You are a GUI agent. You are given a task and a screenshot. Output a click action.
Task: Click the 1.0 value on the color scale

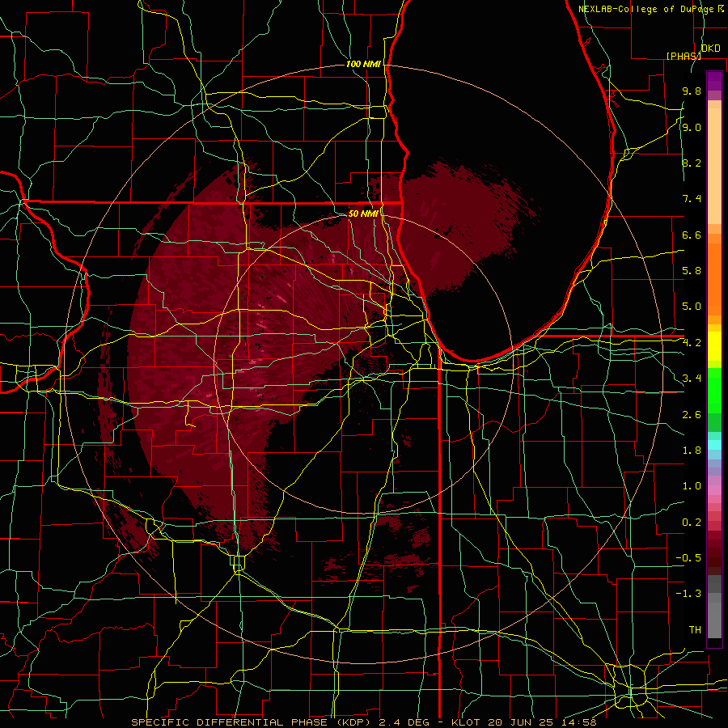(x=692, y=486)
